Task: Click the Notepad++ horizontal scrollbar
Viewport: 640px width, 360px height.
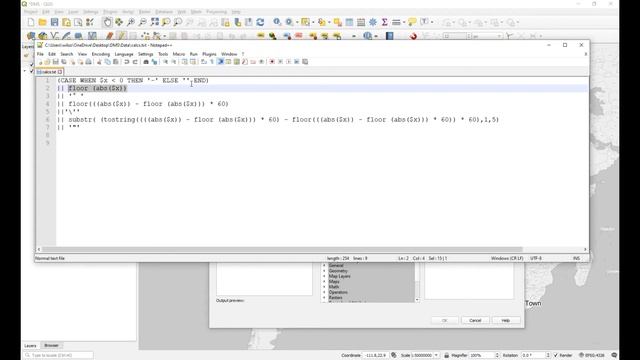Action: (282, 249)
